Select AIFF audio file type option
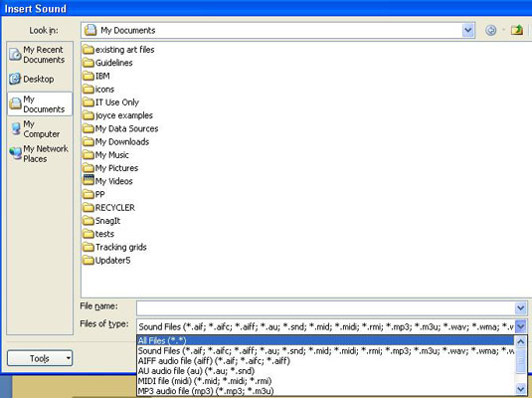The height and width of the screenshot is (398, 532). (214, 360)
